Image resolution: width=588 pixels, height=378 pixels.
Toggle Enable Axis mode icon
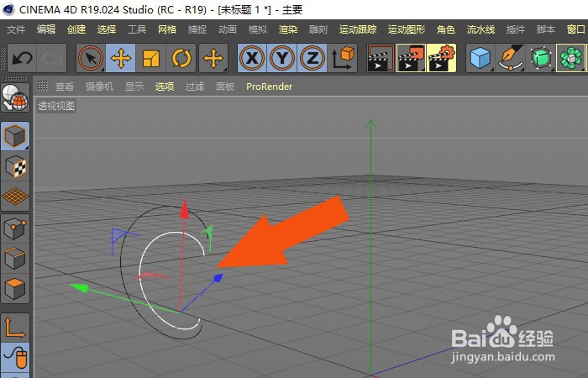15,328
